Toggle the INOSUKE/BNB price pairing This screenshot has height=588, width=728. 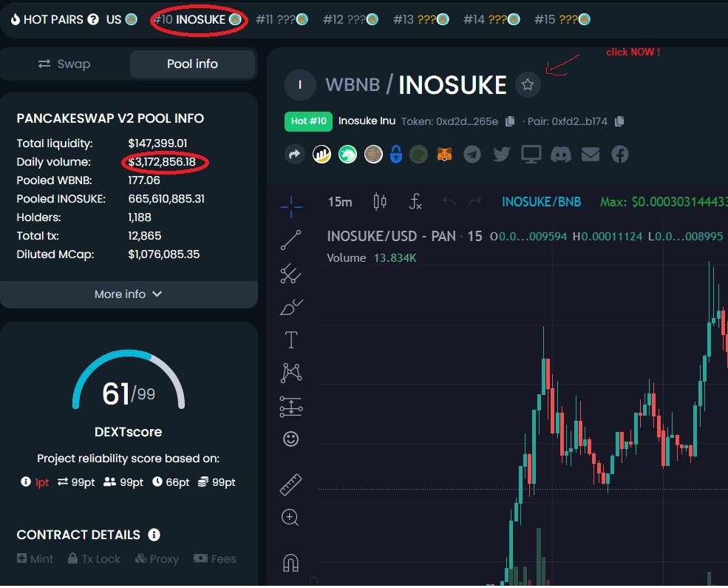(541, 202)
